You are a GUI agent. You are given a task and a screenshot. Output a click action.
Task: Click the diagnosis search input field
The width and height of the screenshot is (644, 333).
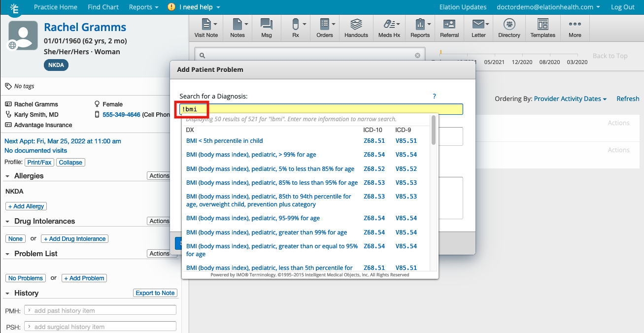(x=320, y=109)
